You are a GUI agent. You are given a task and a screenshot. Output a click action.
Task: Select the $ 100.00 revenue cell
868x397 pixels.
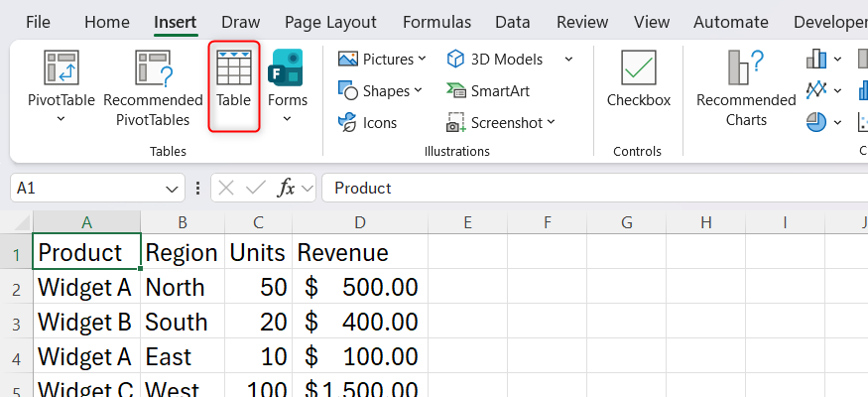click(360, 356)
